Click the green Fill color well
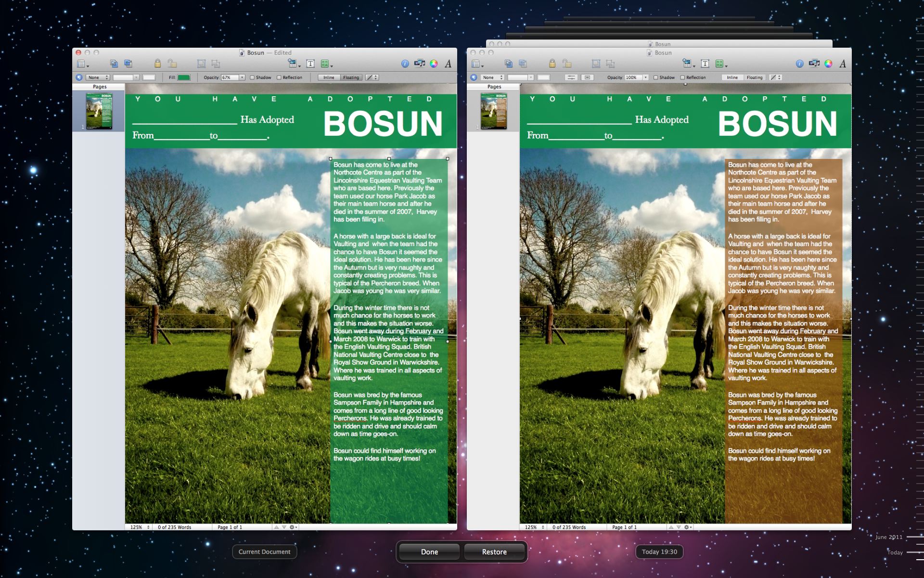 tap(184, 78)
